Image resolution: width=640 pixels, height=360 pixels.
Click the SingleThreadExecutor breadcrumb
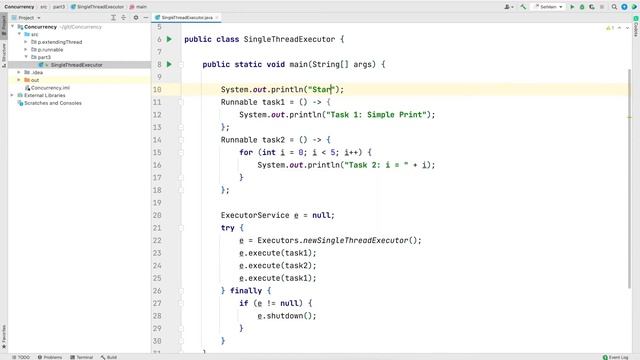[x=97, y=7]
